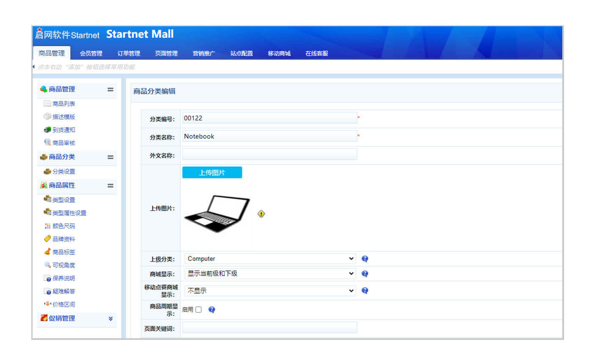Click the 分类名称 Notebook input field

click(x=270, y=136)
